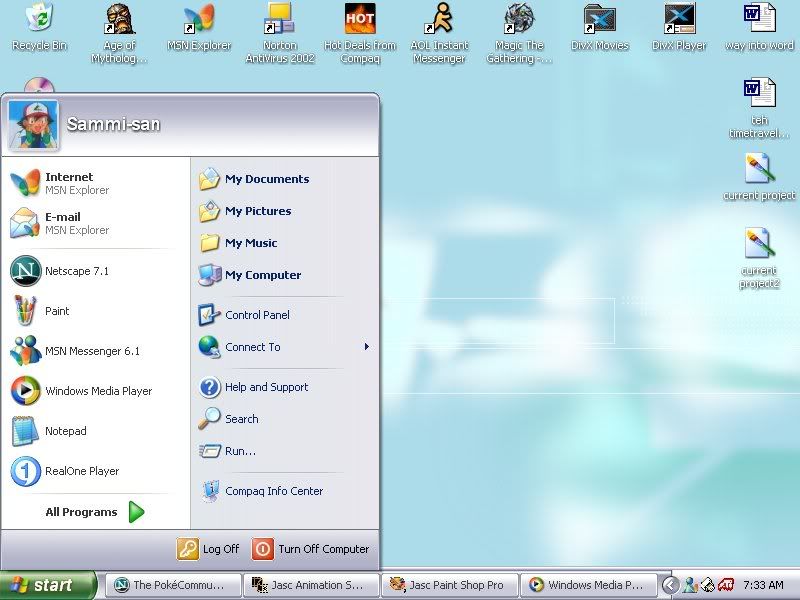800x600 pixels.
Task: Open Help and Support
Action: [285, 387]
